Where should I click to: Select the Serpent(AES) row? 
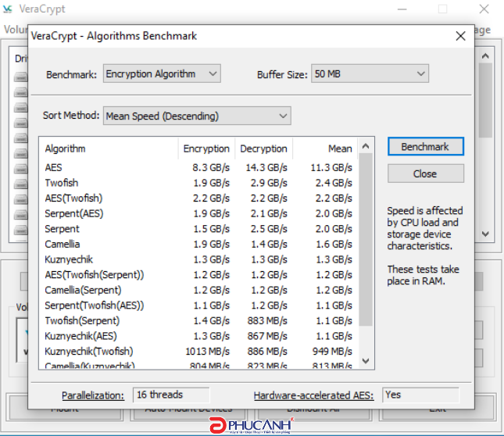click(198, 213)
